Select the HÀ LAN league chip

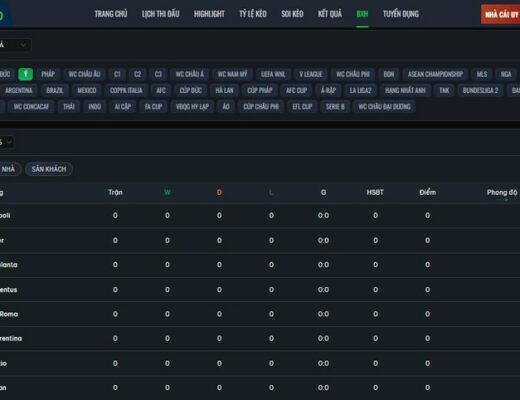[224, 90]
